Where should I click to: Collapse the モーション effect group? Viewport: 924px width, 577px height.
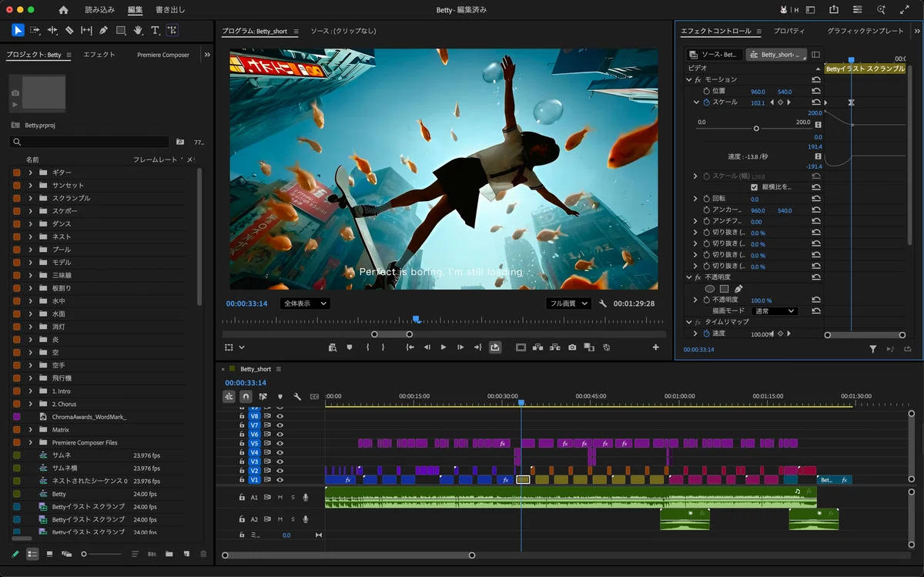(689, 79)
